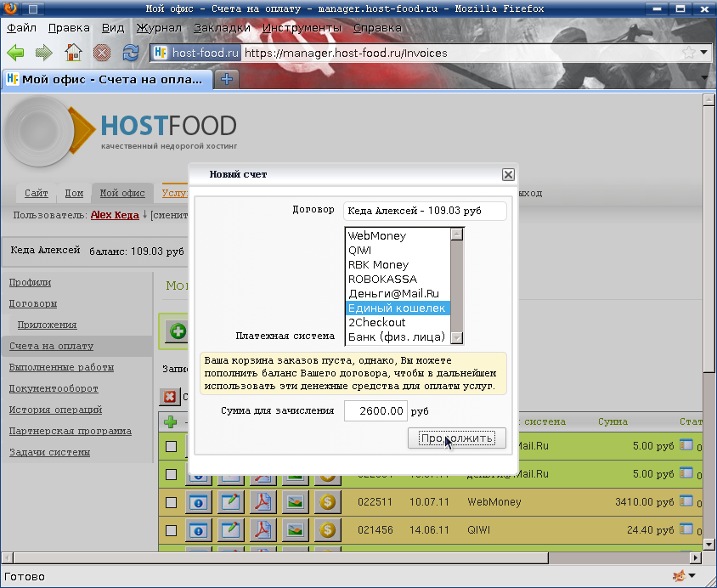Click the Alex Кеда user link

(115, 215)
